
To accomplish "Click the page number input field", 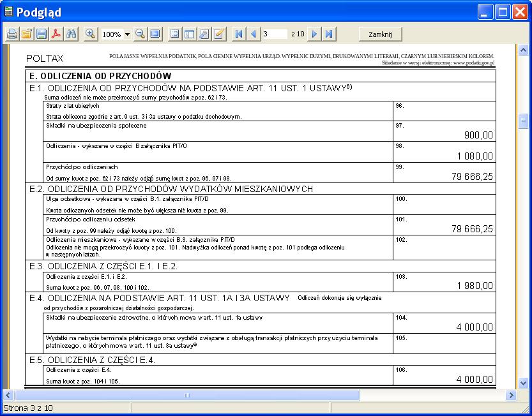I will tap(274, 34).
